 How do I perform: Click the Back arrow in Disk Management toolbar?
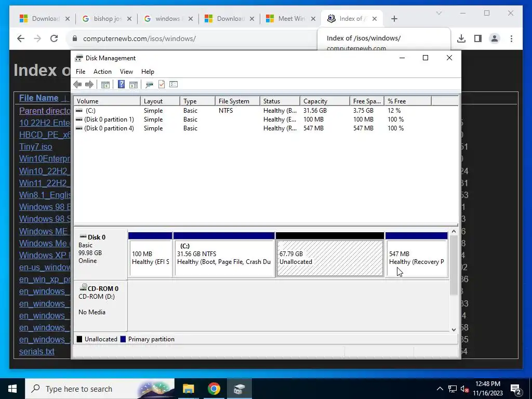point(77,85)
